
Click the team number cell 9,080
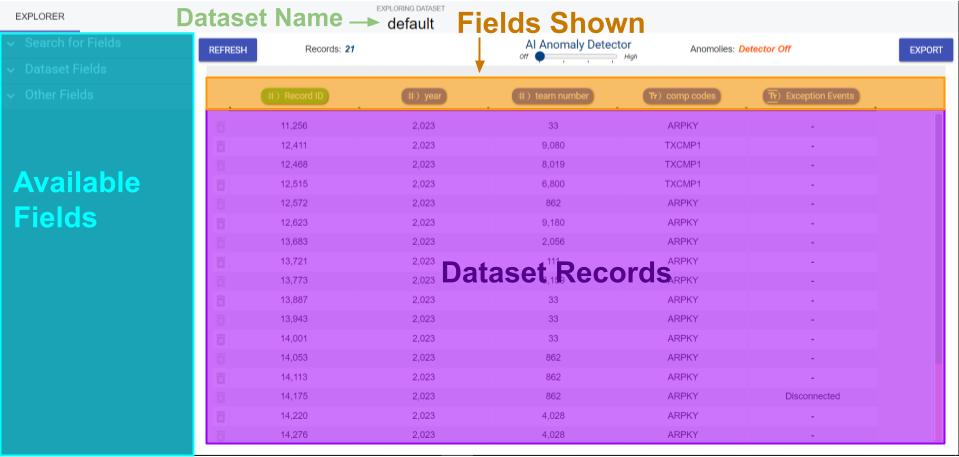tap(553, 146)
